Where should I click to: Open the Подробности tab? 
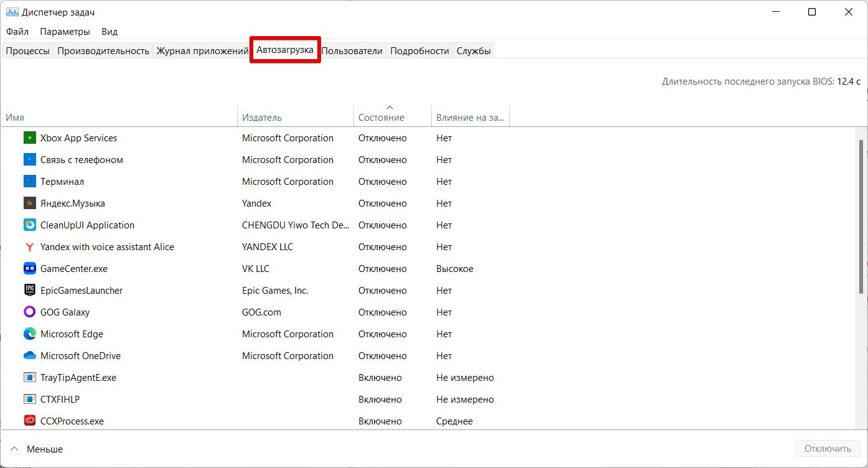tap(419, 51)
